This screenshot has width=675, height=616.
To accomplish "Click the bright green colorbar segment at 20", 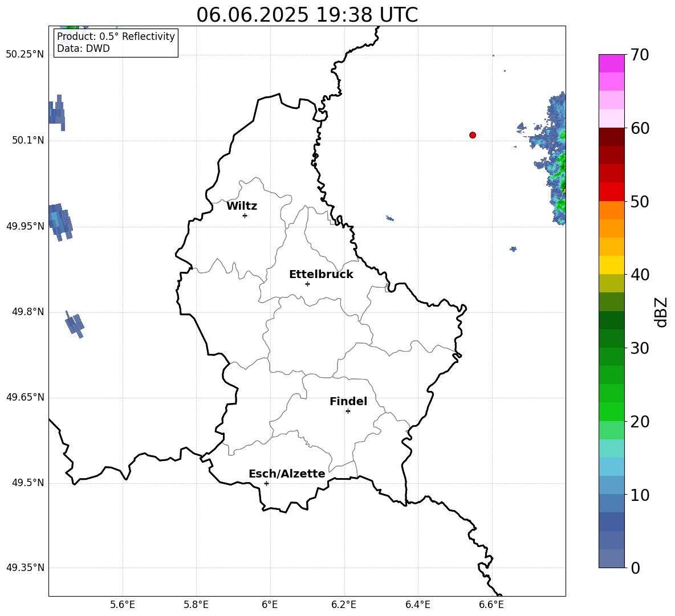I will 611,411.
